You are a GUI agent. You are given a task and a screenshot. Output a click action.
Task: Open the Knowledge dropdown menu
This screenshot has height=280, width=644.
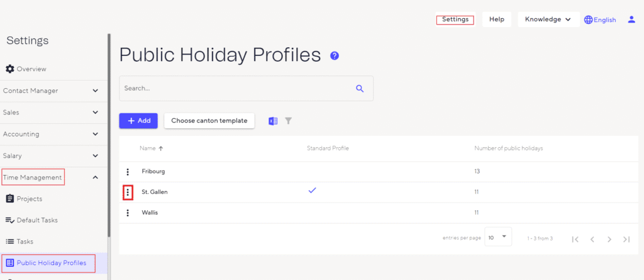[548, 20]
